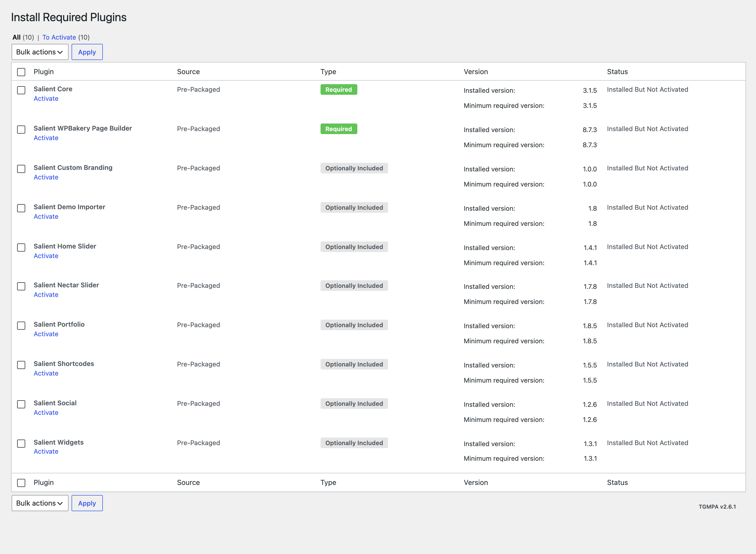Click the Salient Social status text
Viewport: 756px width, 554px height.
[x=647, y=404]
